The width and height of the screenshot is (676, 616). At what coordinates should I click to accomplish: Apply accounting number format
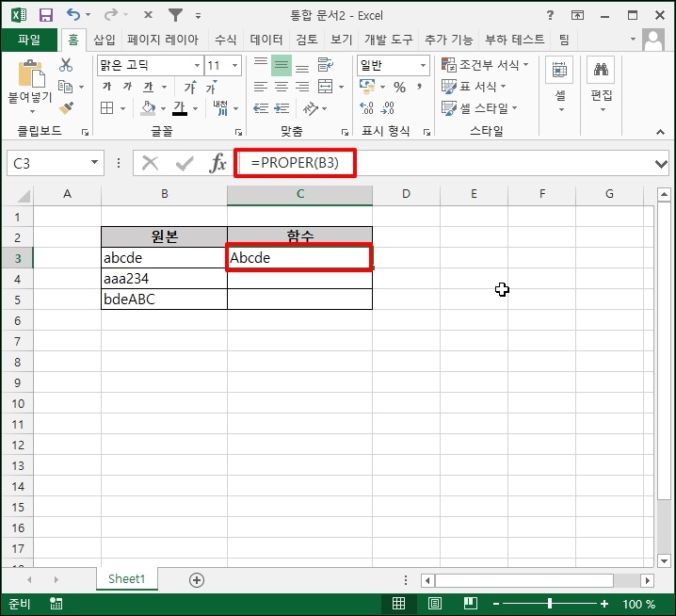pos(367,87)
